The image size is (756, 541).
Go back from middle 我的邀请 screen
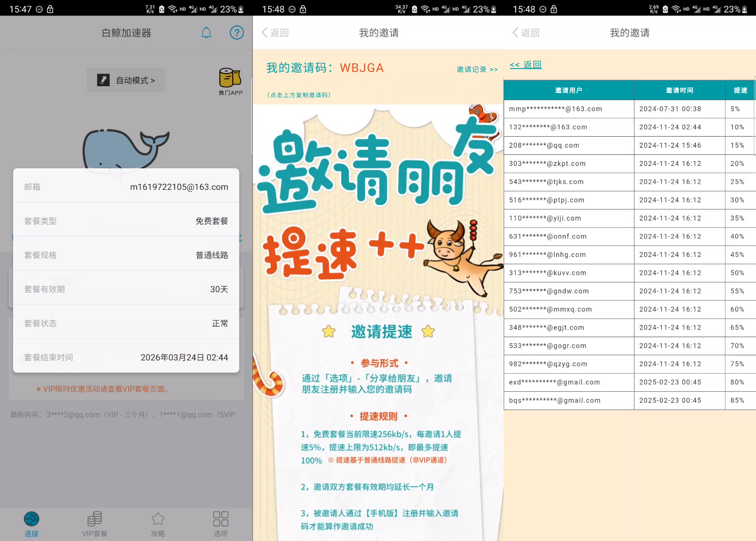pyautogui.click(x=275, y=33)
